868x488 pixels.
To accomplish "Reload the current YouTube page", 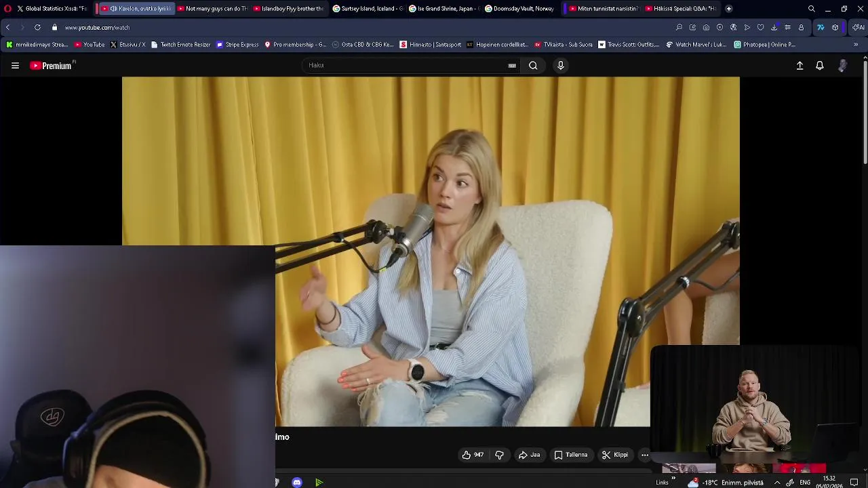I will (37, 27).
